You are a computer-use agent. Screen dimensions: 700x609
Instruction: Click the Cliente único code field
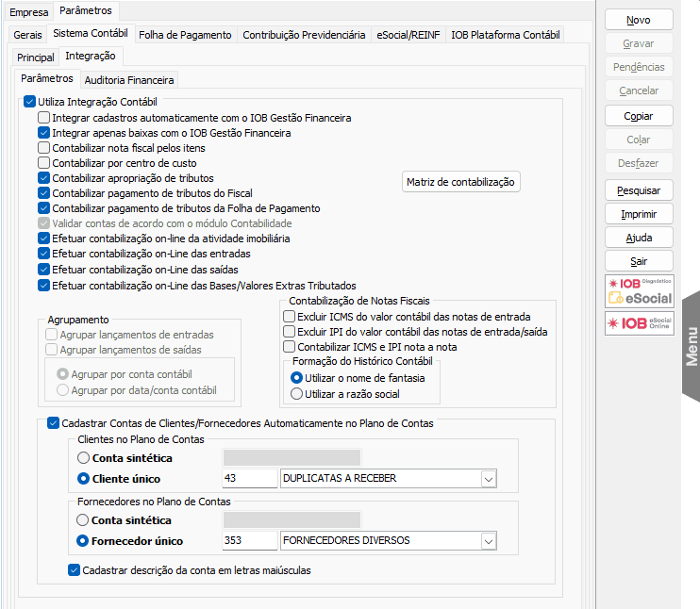[x=249, y=479]
